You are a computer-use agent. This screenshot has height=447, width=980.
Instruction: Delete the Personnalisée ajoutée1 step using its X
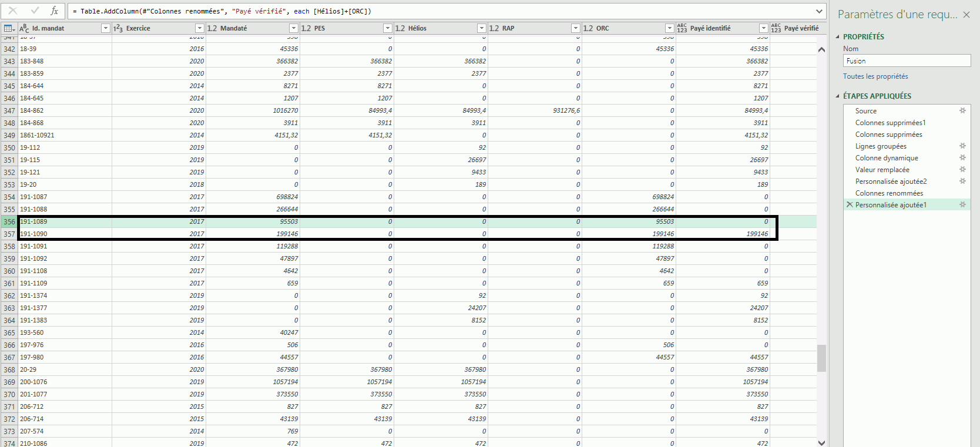[x=850, y=204]
